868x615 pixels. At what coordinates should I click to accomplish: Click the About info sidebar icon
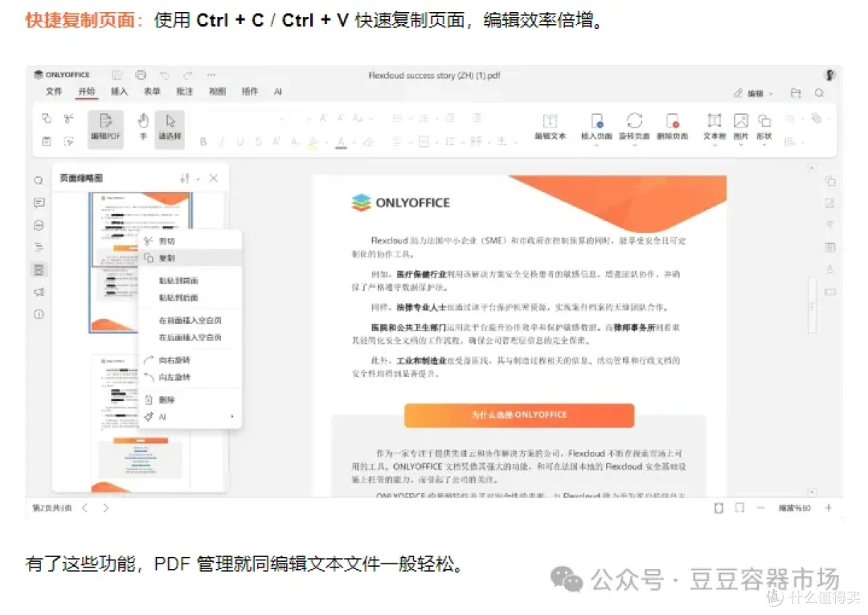point(39,314)
